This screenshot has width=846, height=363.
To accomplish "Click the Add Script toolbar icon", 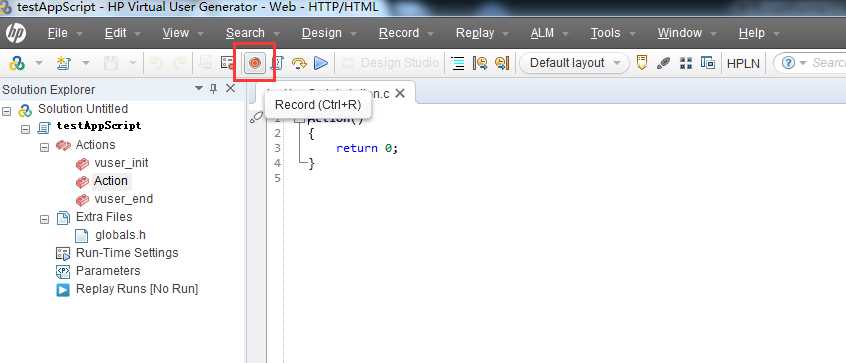I will pyautogui.click(x=64, y=63).
